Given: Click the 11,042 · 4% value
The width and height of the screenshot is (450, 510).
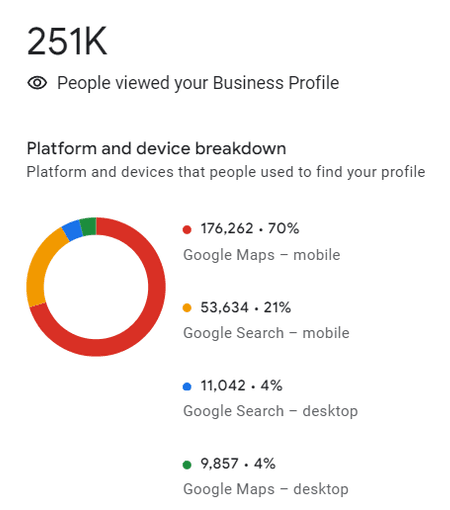Looking at the screenshot, I should click(241, 386).
